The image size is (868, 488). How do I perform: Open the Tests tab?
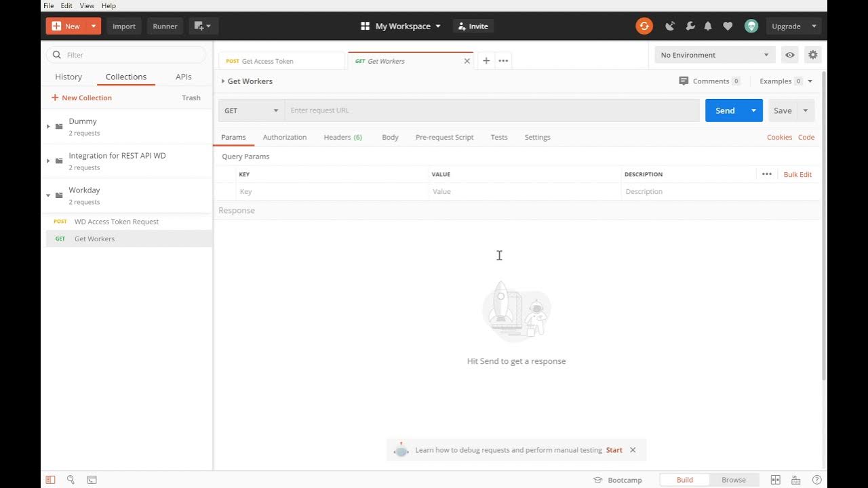(499, 137)
